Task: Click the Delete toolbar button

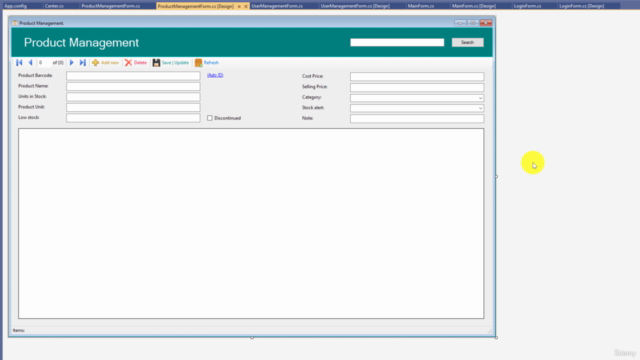Action: pyautogui.click(x=136, y=62)
